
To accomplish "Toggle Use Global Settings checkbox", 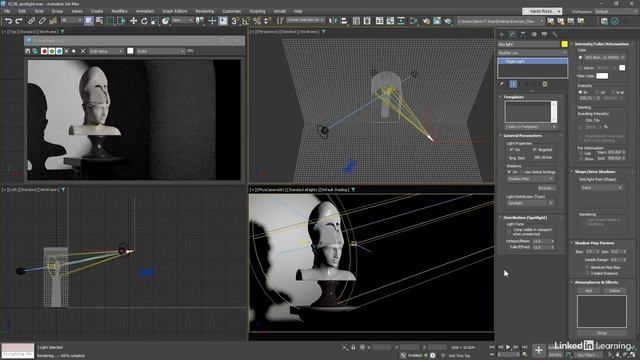I will (x=521, y=172).
